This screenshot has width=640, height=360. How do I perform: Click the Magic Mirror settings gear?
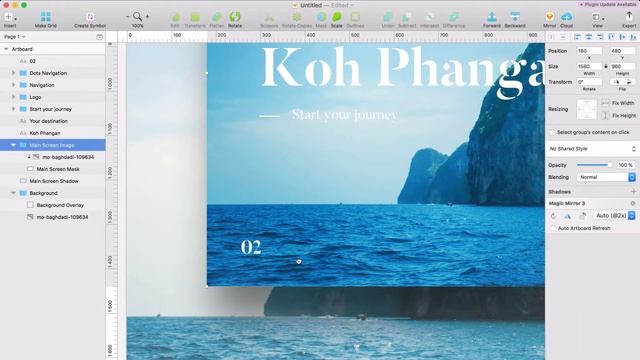coord(633,203)
